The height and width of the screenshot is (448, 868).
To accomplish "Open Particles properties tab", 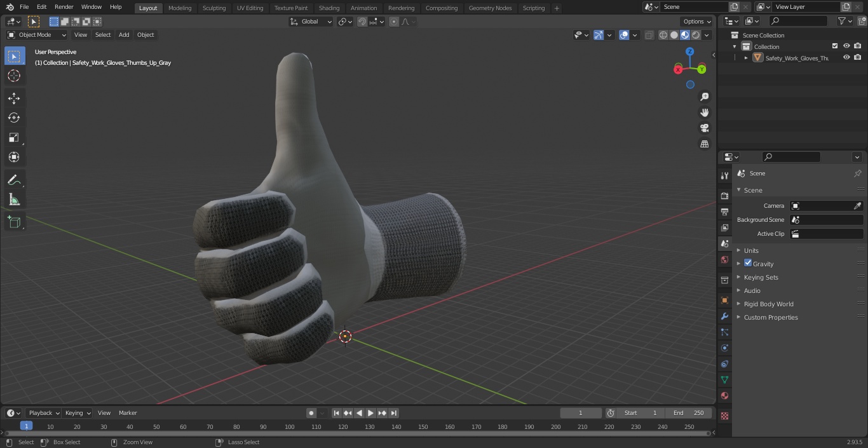I will pyautogui.click(x=724, y=332).
